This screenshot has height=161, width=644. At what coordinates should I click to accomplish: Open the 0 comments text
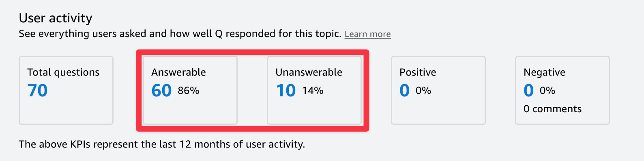[x=552, y=109]
